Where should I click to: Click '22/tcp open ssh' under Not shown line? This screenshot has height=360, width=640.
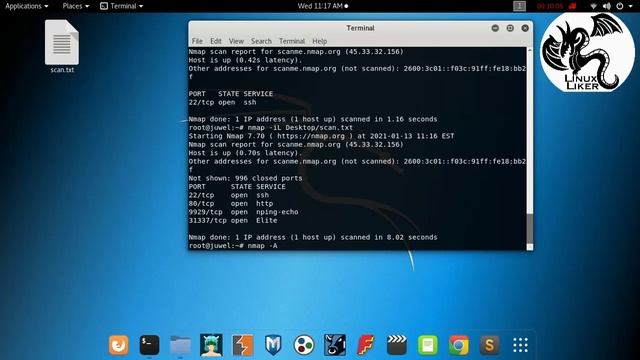229,195
